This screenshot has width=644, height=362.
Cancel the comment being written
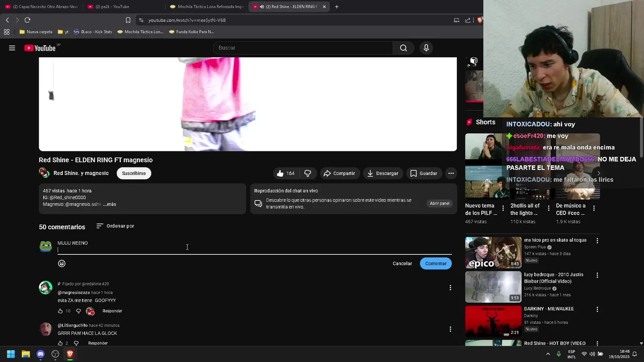[402, 263]
